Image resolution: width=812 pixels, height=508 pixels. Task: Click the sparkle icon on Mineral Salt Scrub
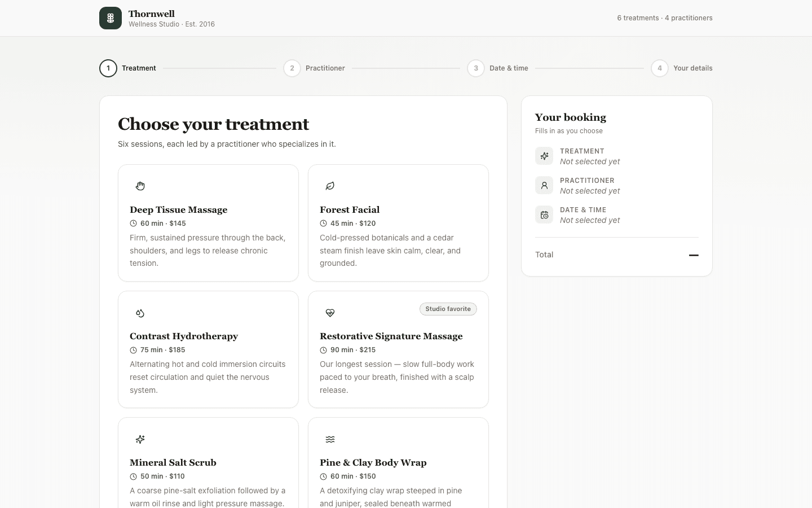140,439
